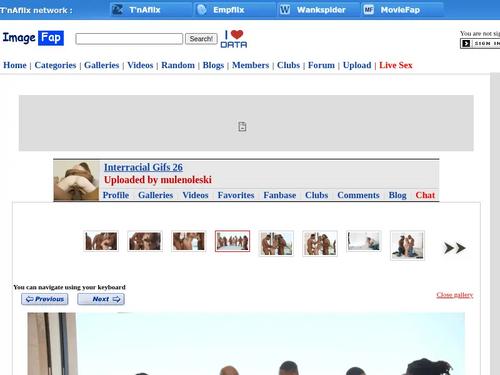This screenshot has width=500, height=375.
Task: Click the double-arrow next thumbnails icon
Action: [455, 248]
